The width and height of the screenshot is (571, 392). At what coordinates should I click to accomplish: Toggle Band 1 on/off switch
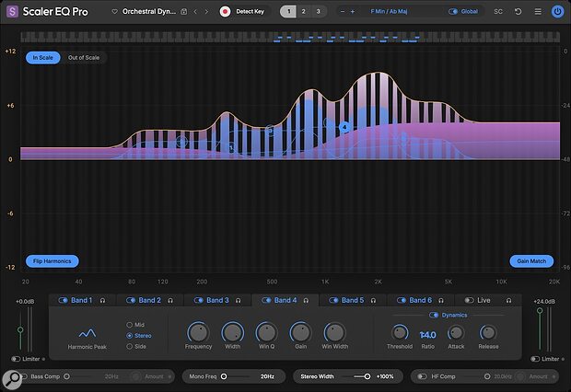tap(63, 300)
